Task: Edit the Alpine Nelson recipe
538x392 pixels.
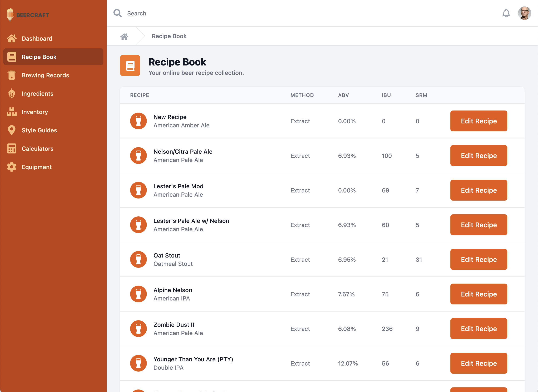Action: pos(478,294)
